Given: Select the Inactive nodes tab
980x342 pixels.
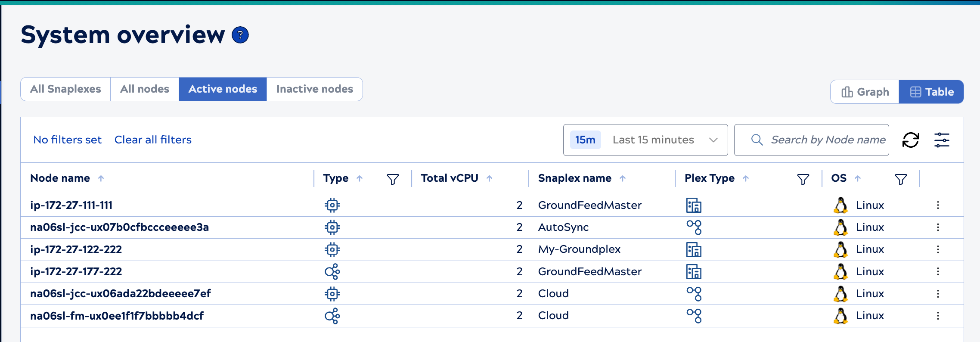Looking at the screenshot, I should (x=314, y=89).
